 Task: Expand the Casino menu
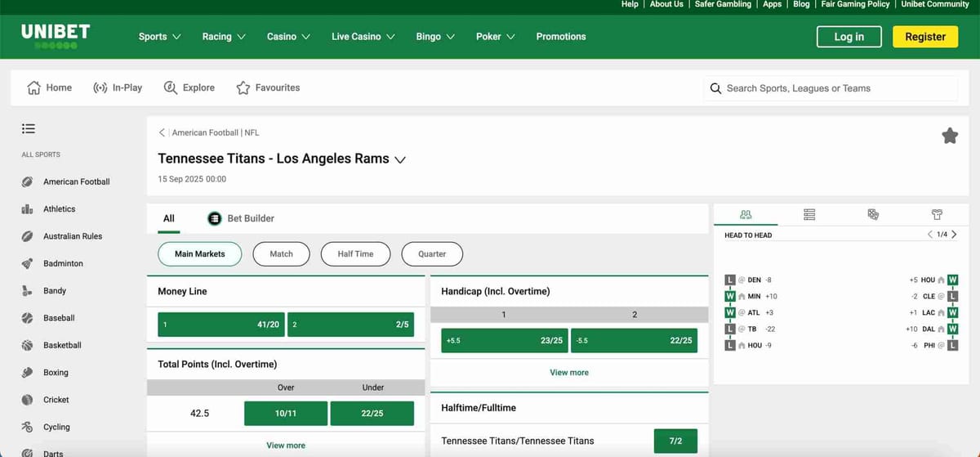point(289,37)
